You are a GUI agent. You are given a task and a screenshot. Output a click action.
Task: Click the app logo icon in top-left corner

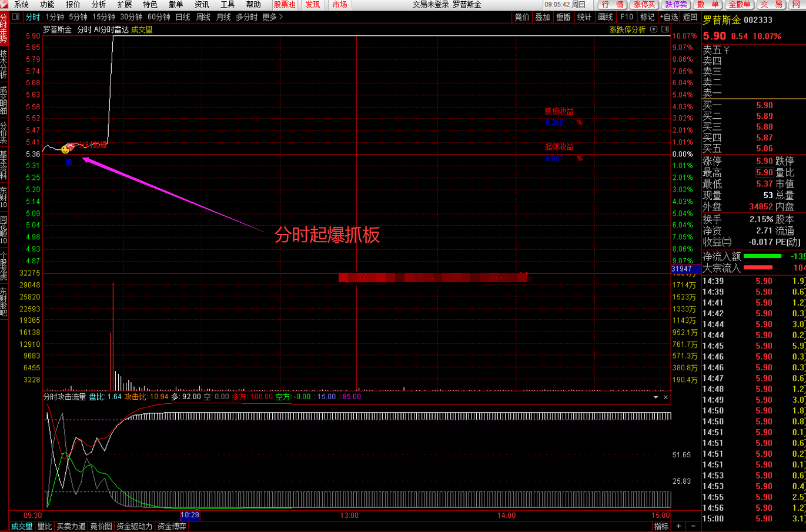point(5,5)
